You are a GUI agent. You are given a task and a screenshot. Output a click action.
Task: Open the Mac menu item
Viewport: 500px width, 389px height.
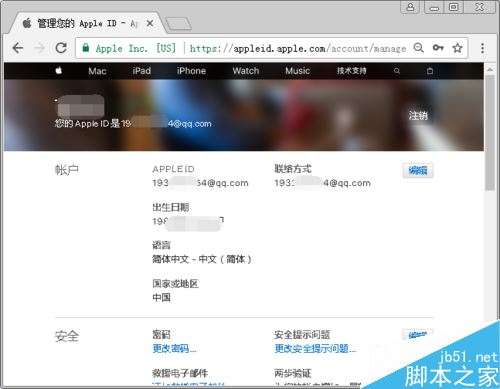point(97,71)
